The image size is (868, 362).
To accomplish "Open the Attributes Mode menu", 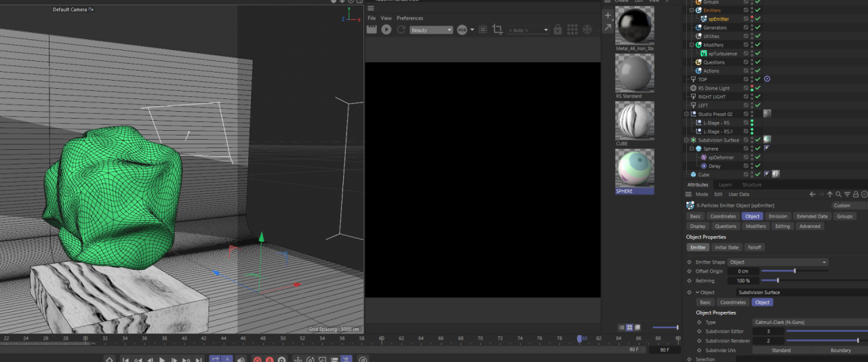I will pos(702,195).
